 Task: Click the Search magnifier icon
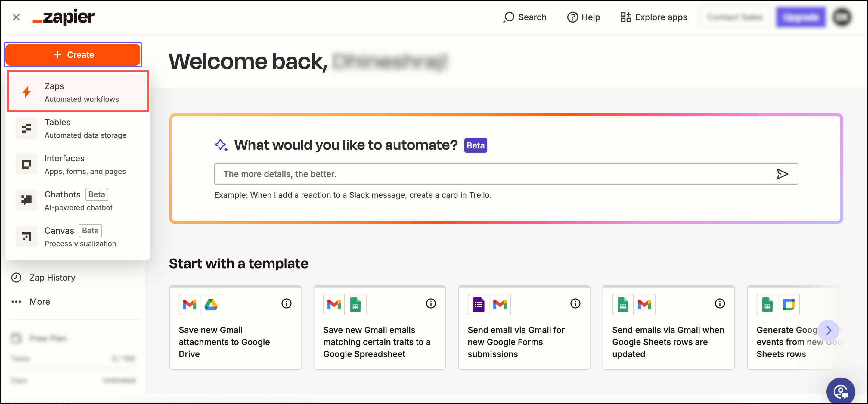(509, 17)
